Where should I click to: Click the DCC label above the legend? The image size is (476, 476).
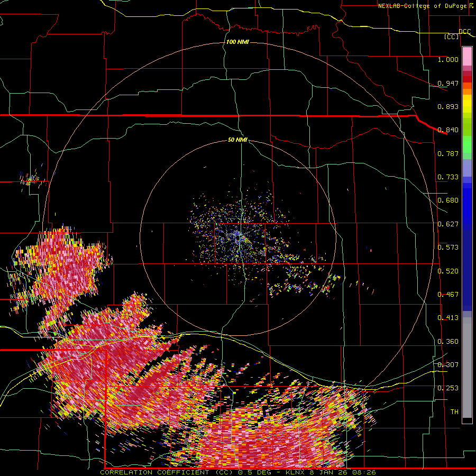coord(464,32)
